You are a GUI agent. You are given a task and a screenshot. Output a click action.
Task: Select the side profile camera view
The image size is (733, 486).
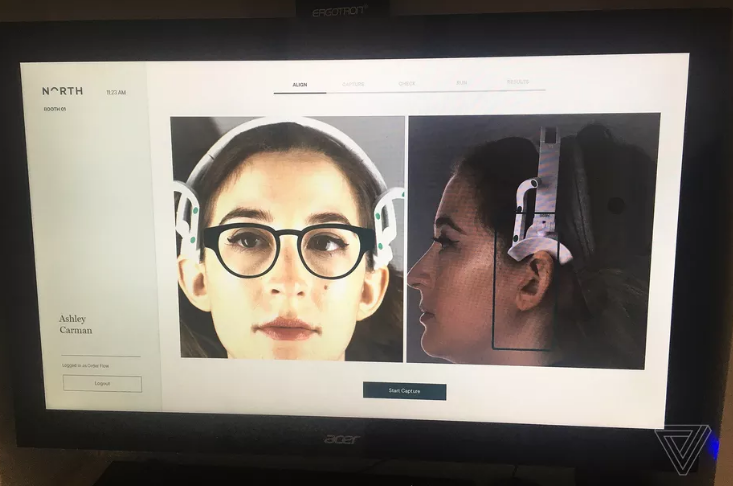click(533, 239)
